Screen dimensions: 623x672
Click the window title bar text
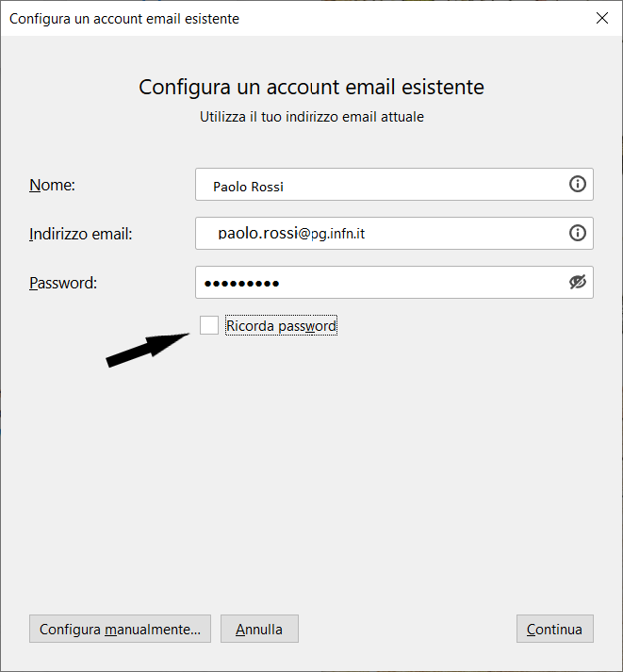[x=124, y=19]
